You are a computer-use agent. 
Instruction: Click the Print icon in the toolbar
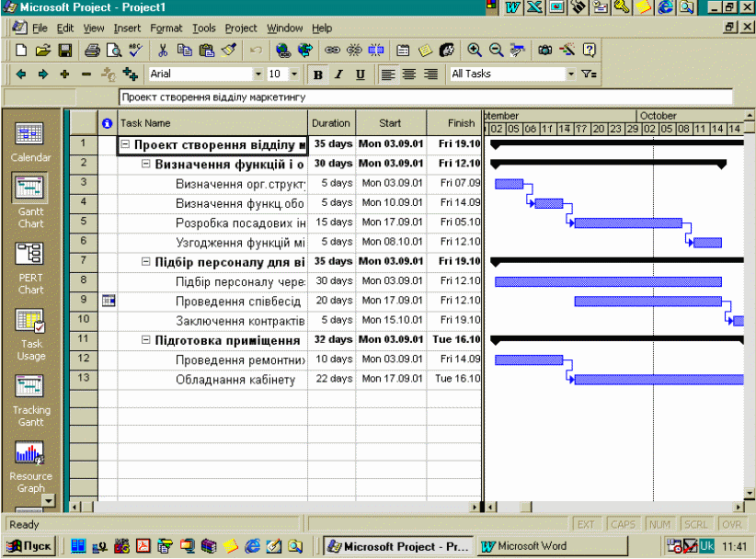[92, 51]
